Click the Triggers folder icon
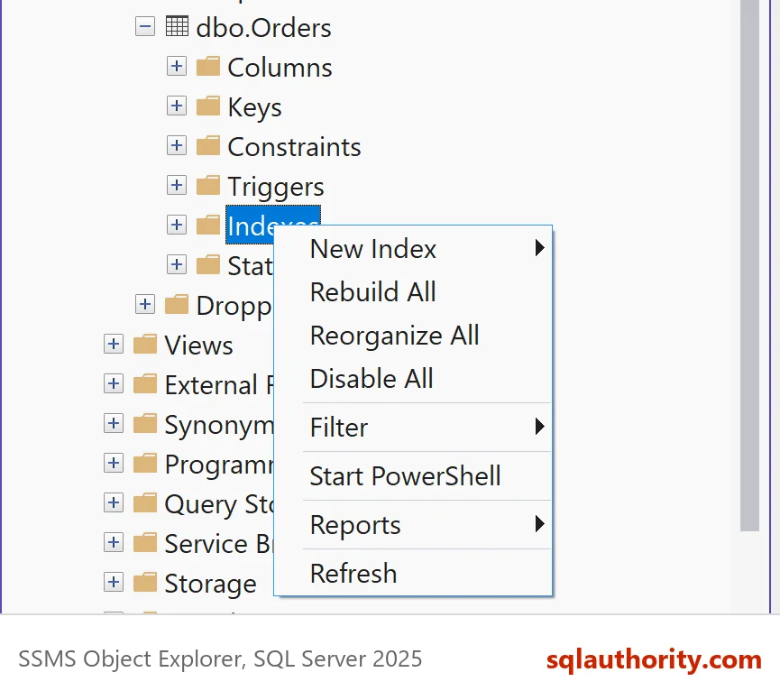The image size is (780, 700). pyautogui.click(x=208, y=185)
